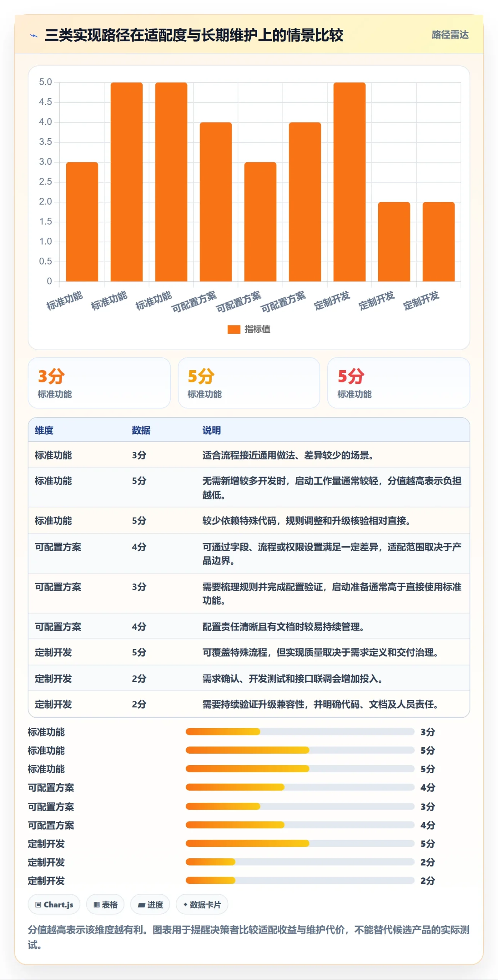Click the lightning icon beside the title
498x980 pixels.
point(34,36)
